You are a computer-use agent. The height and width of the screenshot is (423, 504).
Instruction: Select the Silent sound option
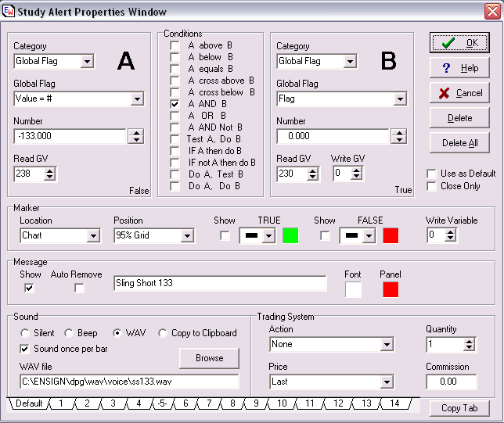tap(25, 333)
